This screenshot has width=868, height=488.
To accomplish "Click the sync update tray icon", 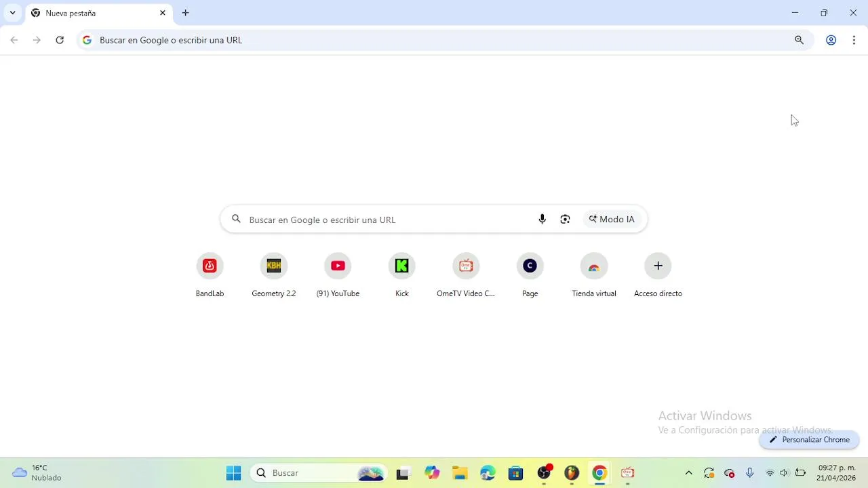I will (709, 473).
